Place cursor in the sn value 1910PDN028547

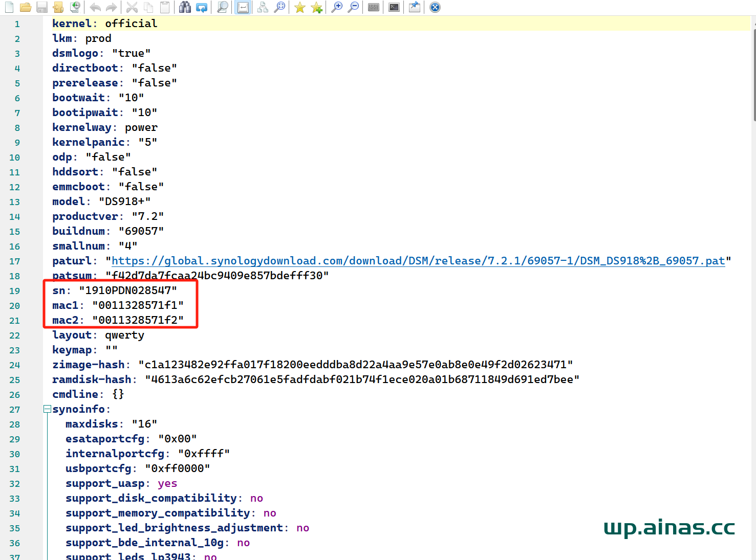click(x=128, y=290)
